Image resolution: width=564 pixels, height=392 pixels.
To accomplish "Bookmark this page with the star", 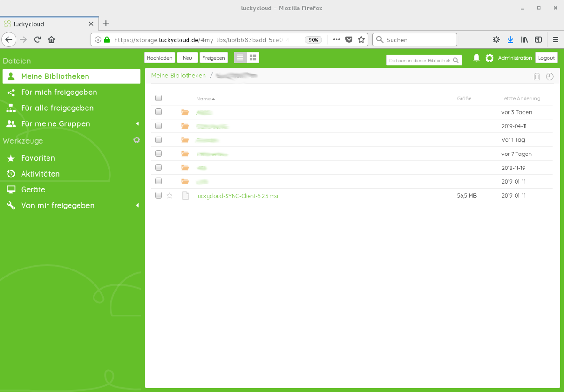I will pyautogui.click(x=361, y=40).
